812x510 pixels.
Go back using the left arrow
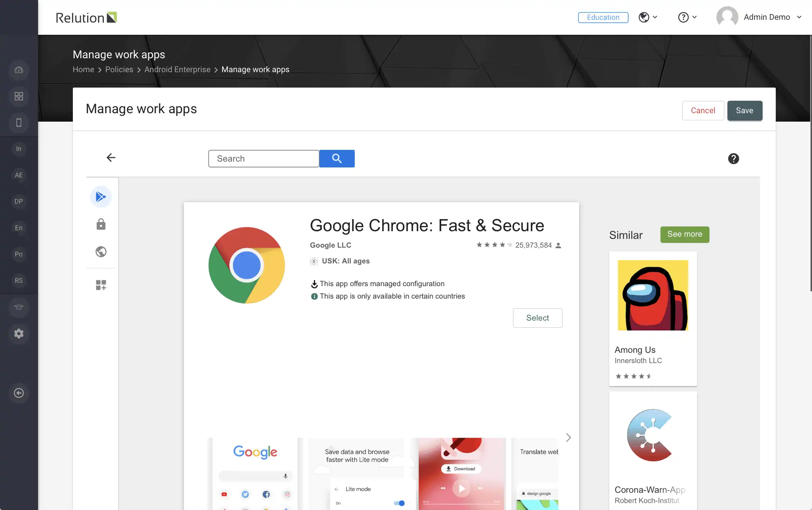111,158
